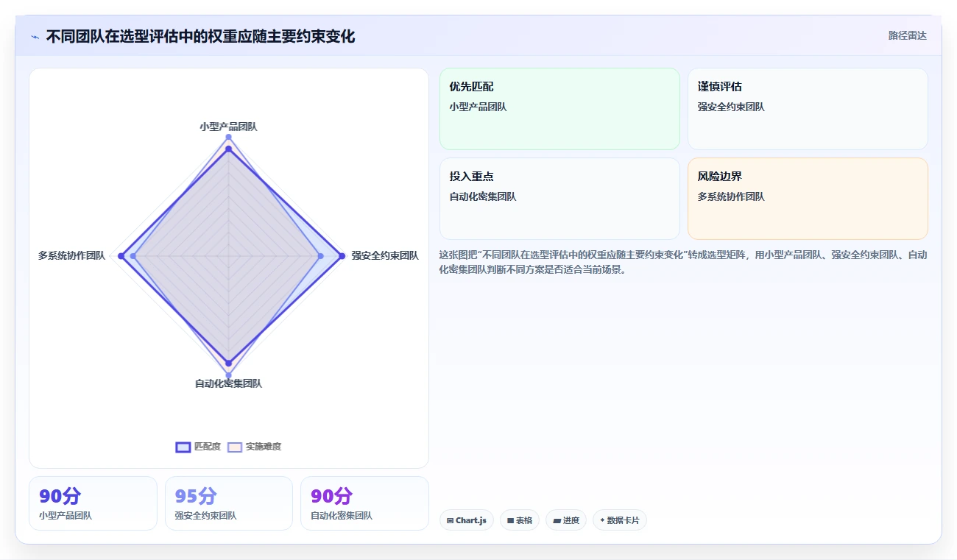The height and width of the screenshot is (560, 957).
Task: Click the 匹配度 legend color box
Action: tap(183, 447)
